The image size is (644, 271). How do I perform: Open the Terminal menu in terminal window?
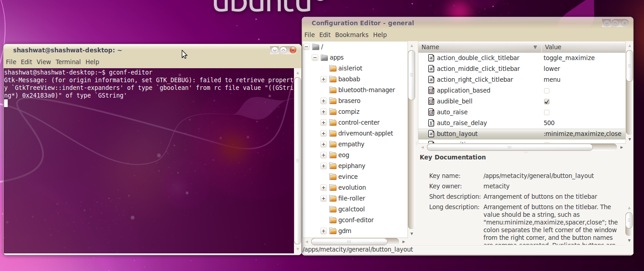tap(68, 62)
